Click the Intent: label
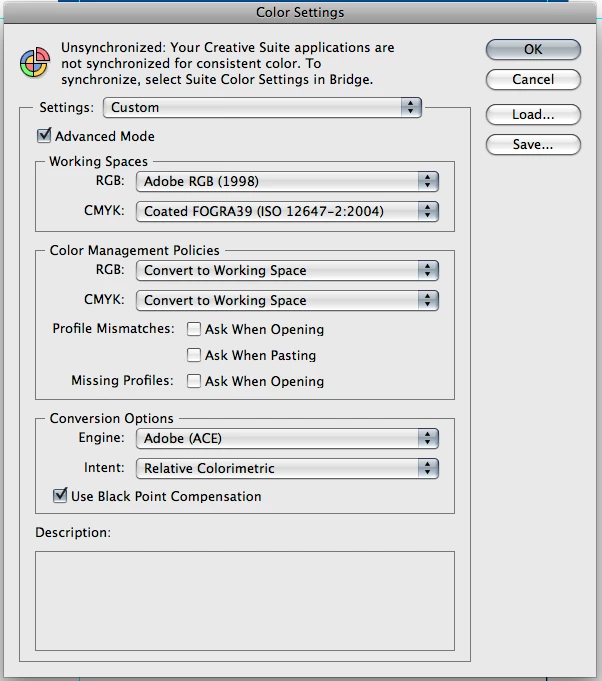Image resolution: width=602 pixels, height=681 pixels. 104,468
